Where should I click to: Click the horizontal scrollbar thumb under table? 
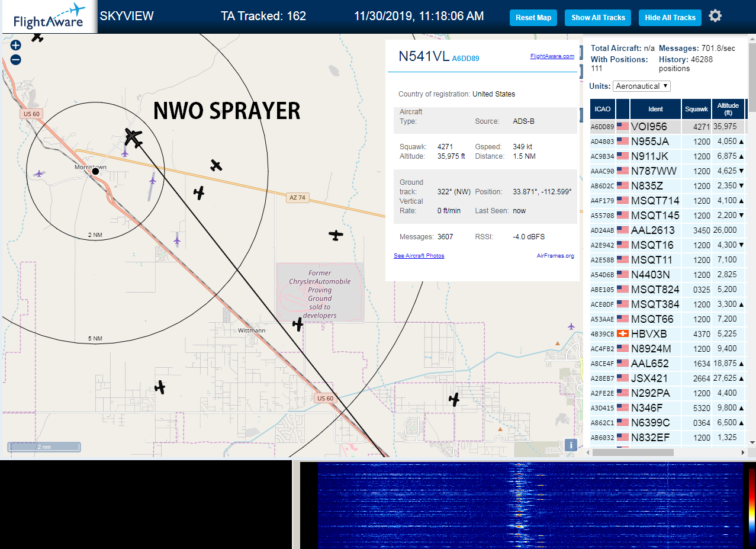tap(633, 452)
